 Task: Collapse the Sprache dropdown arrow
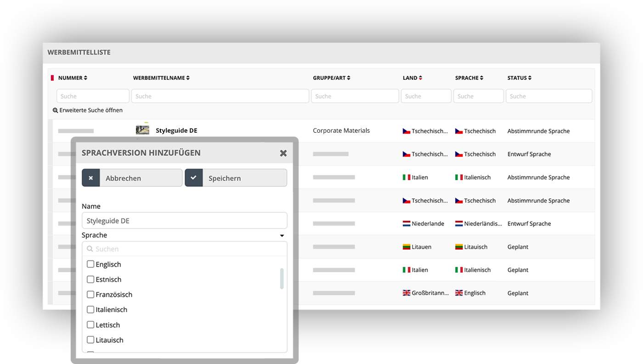282,236
